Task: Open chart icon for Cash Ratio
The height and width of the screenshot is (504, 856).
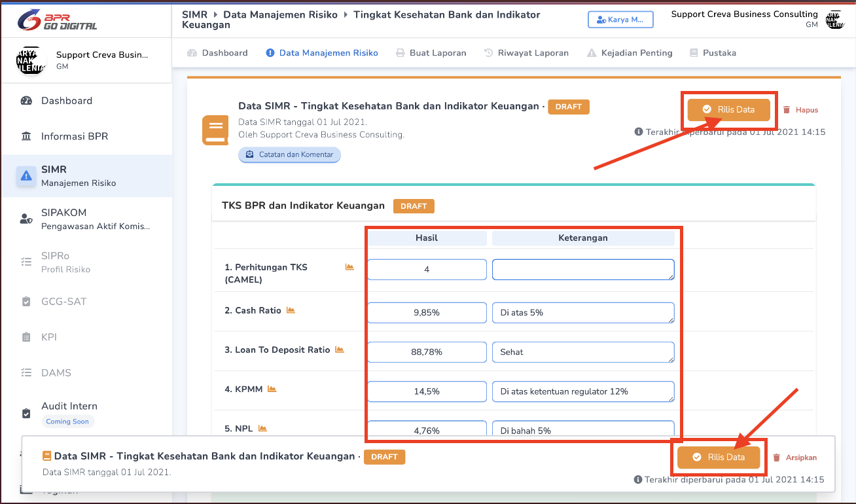Action: coord(291,310)
